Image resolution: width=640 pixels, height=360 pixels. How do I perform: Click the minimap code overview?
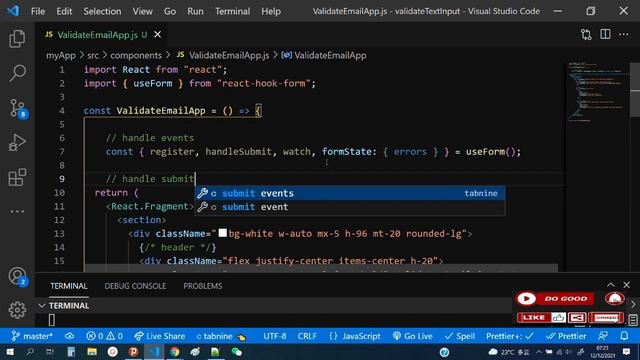[598, 93]
